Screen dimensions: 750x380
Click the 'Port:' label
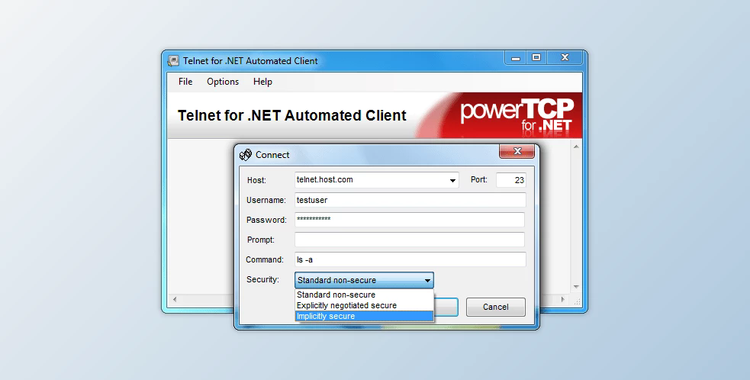(479, 180)
